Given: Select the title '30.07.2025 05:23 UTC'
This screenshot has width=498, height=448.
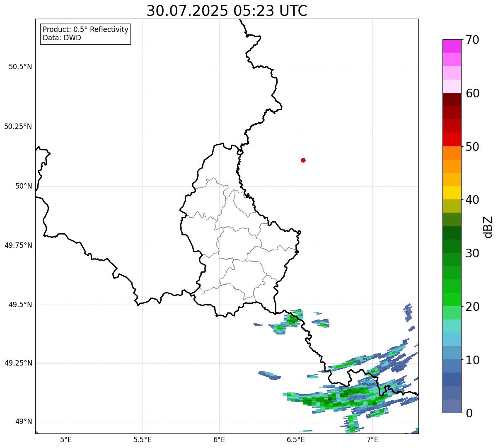Looking at the screenshot, I should coord(227,11).
